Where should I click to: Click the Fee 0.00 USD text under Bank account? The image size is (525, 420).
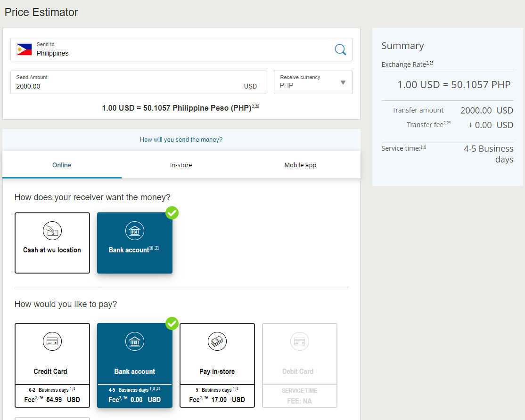pos(135,399)
